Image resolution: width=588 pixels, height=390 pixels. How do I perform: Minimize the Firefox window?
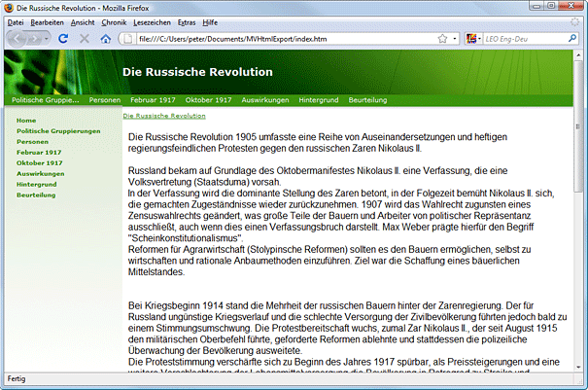click(537, 6)
